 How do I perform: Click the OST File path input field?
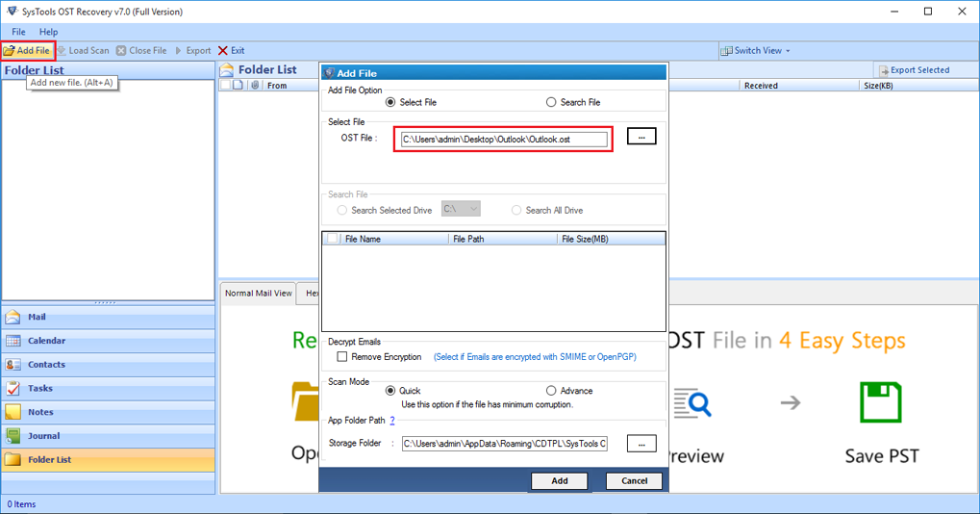tap(504, 140)
